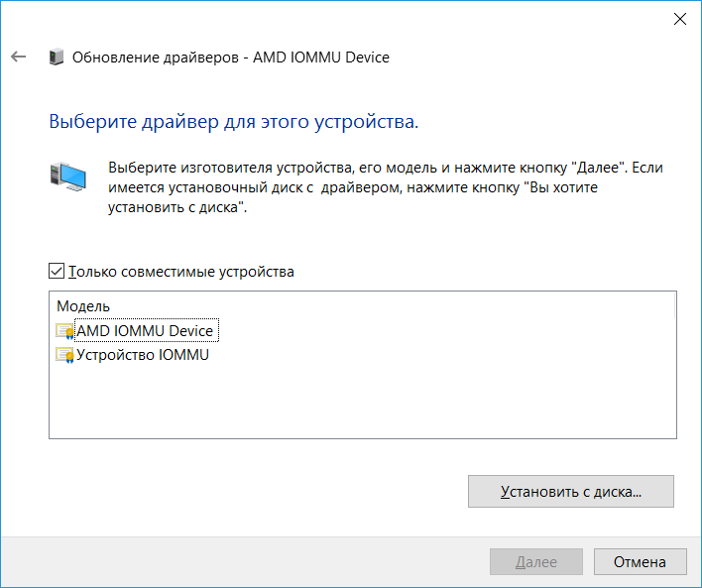Uncheck the compatible devices checkbox box
The image size is (702, 588).
coord(57,271)
